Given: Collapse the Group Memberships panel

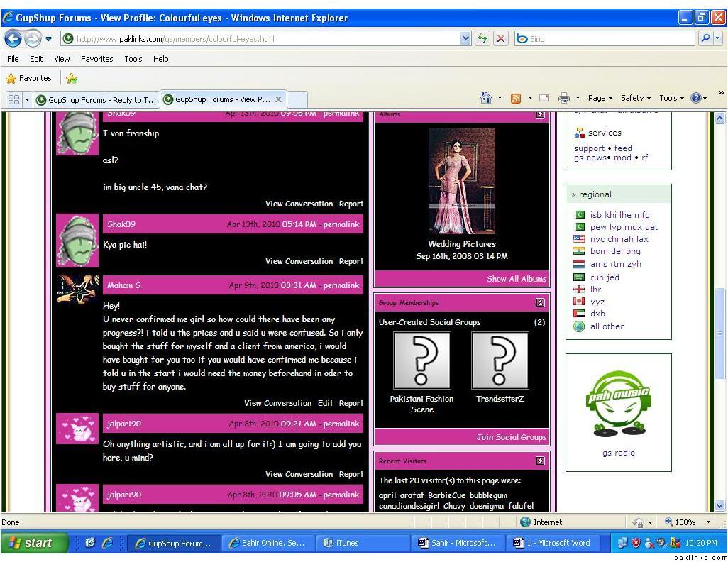Looking at the screenshot, I should pyautogui.click(x=540, y=303).
